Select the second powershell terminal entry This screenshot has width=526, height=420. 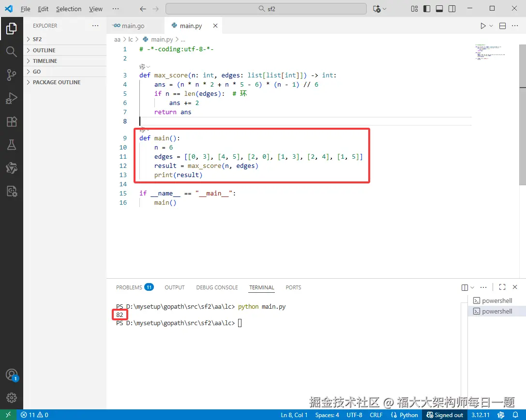496,311
